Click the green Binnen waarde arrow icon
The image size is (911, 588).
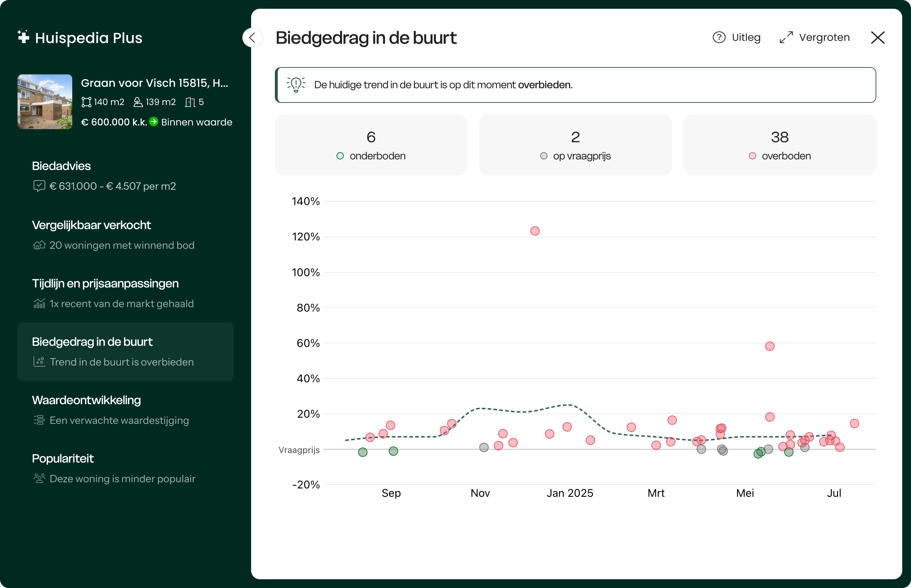(154, 121)
